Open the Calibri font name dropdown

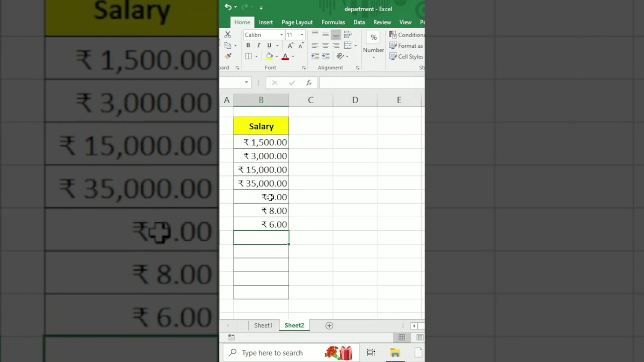[281, 35]
